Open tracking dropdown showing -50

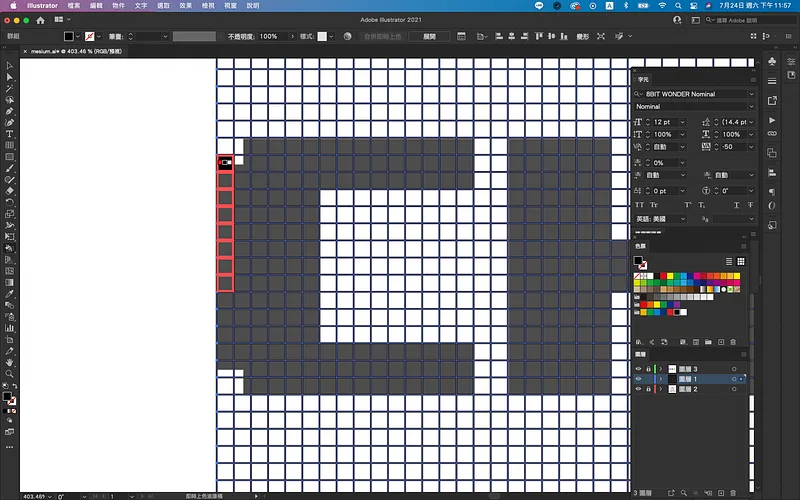[751, 146]
